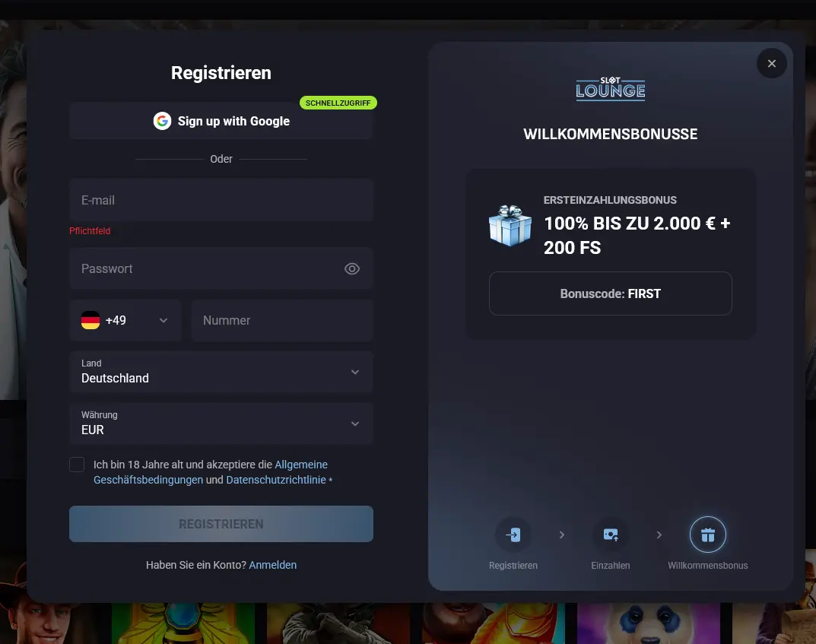816x644 pixels.
Task: Click arrow between Einzahlen and Willkommensbonus steps
Action: tap(659, 535)
